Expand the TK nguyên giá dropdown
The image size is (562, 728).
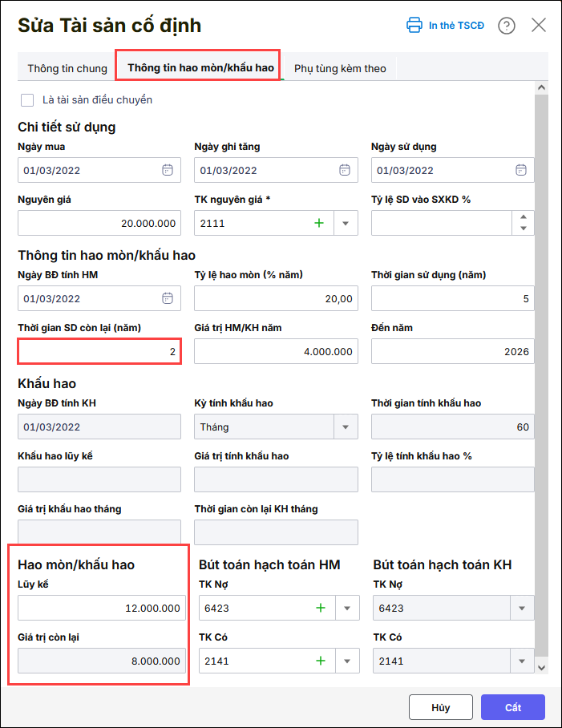(346, 224)
